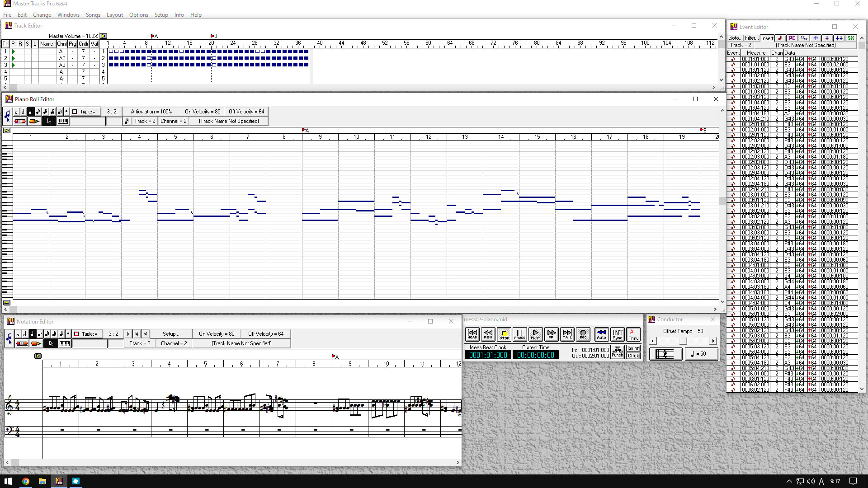Select the pencil tool in Piano Roll
This screenshot has width=868, height=488.
(x=34, y=121)
